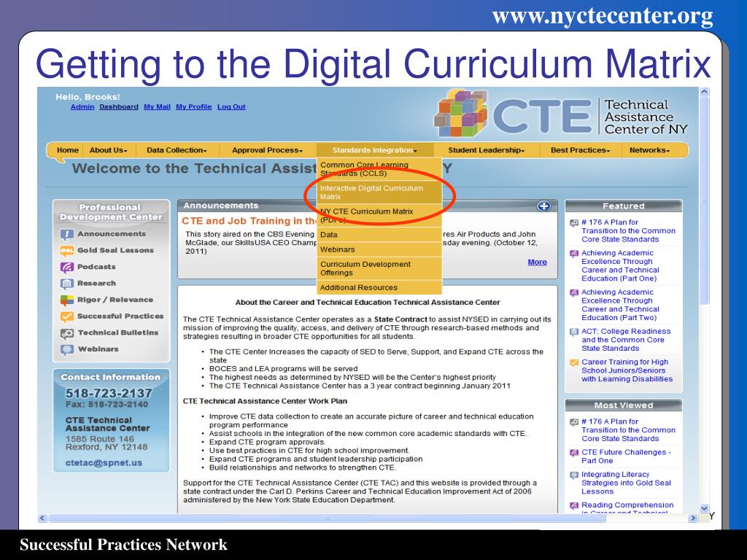
Task: Open 'CTE and Job Training' announcement headline
Action: click(x=249, y=221)
